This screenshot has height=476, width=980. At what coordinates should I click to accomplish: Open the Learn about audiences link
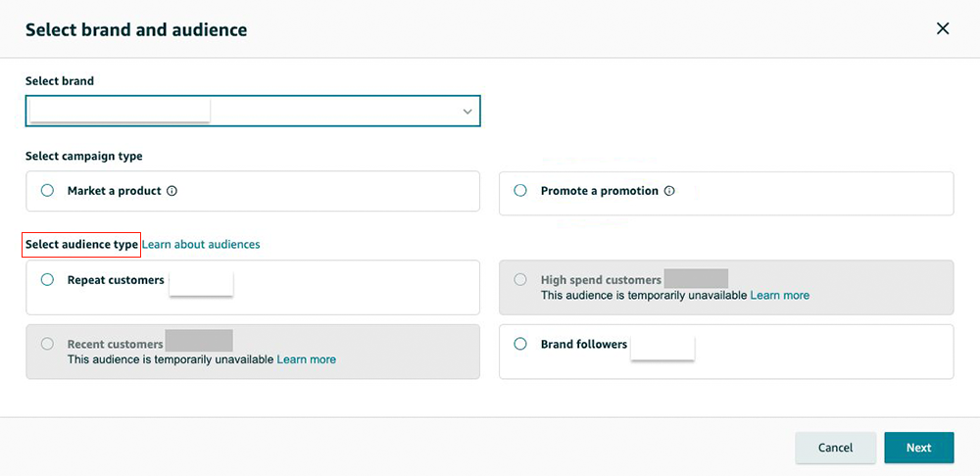pos(201,244)
